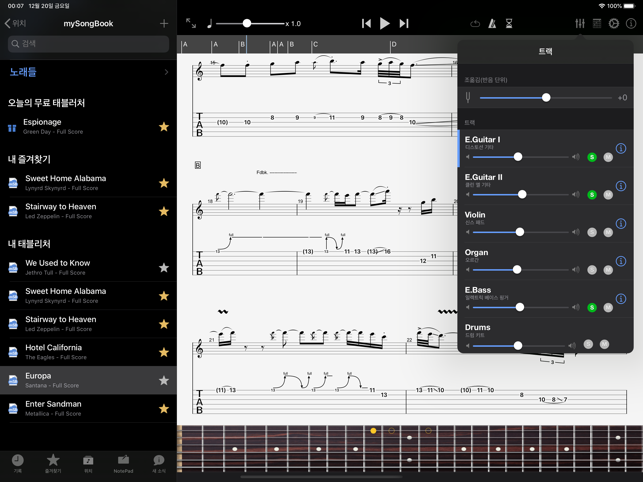
Task: Skip to next section in playback
Action: [404, 23]
